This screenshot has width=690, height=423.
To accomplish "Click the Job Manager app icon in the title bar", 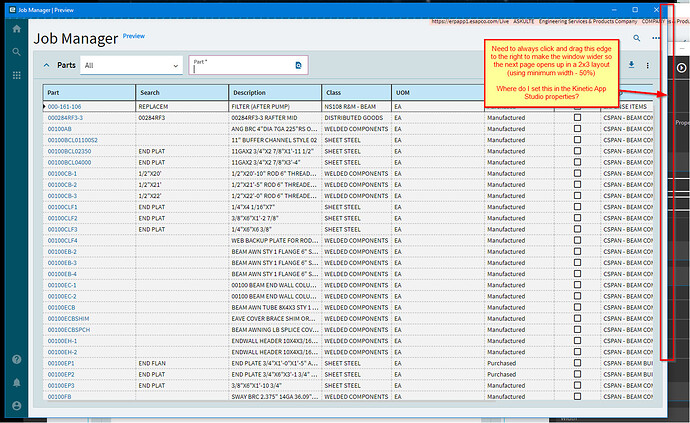I will 12,10.
